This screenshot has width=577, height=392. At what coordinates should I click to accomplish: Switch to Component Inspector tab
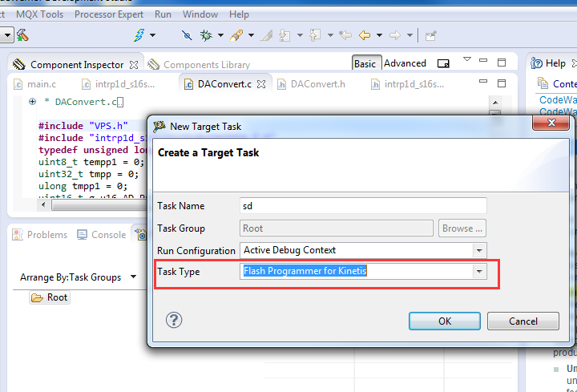(x=77, y=65)
